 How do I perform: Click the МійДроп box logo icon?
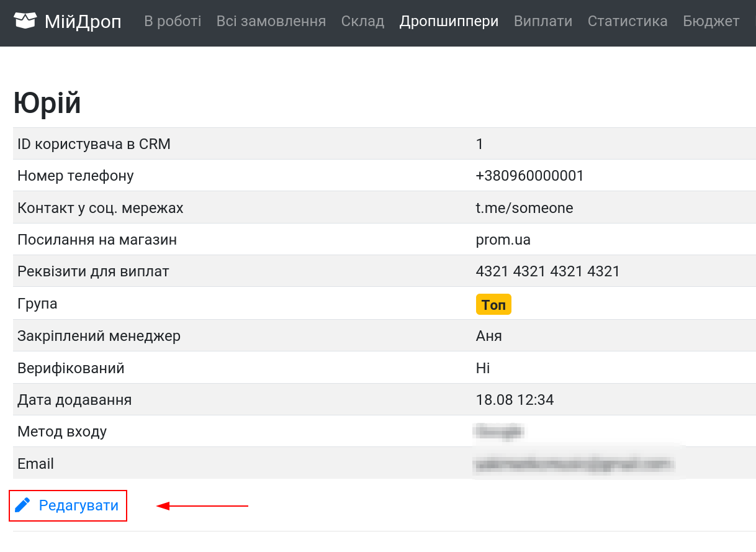tap(25, 21)
